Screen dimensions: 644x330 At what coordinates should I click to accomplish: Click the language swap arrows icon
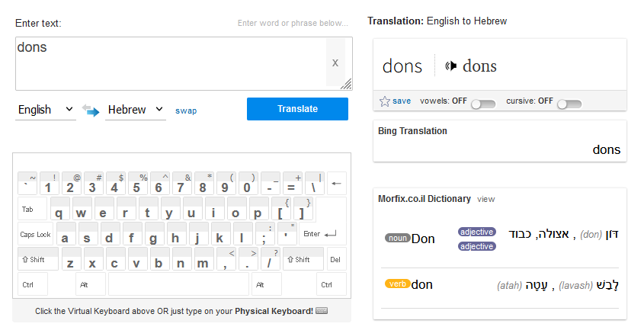point(91,111)
